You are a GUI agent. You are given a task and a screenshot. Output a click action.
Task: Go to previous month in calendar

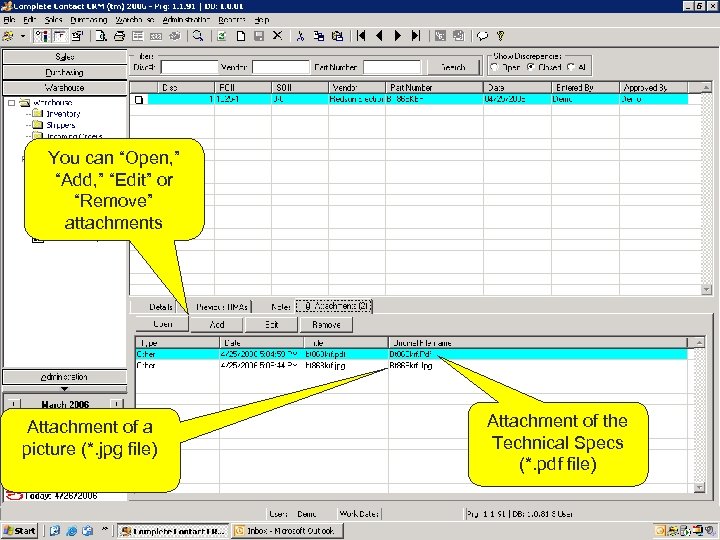pyautogui.click(x=14, y=404)
